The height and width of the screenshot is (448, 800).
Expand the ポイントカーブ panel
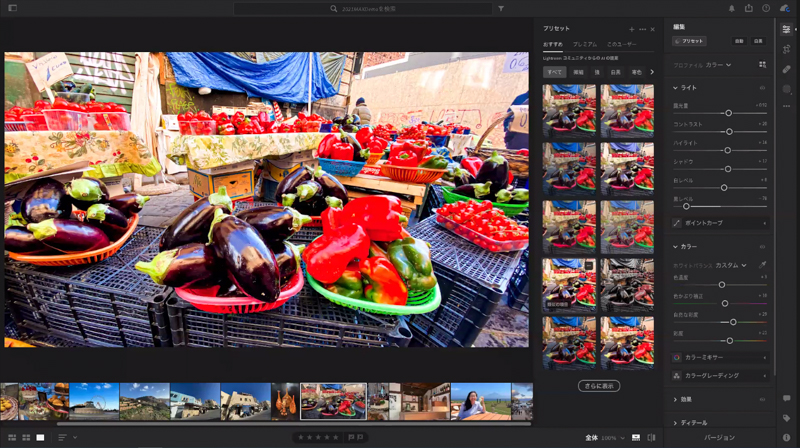tap(719, 223)
